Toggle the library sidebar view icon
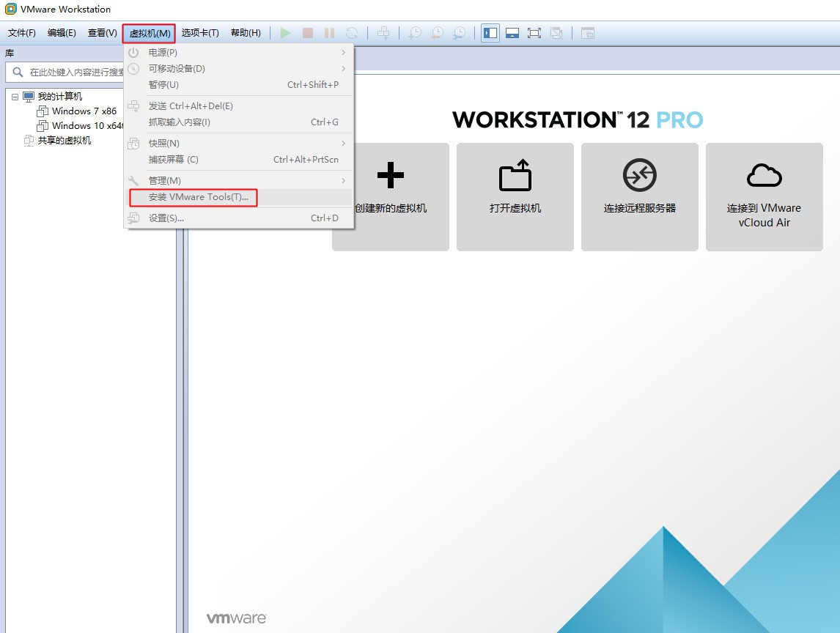This screenshot has height=633, width=840. tap(490, 33)
